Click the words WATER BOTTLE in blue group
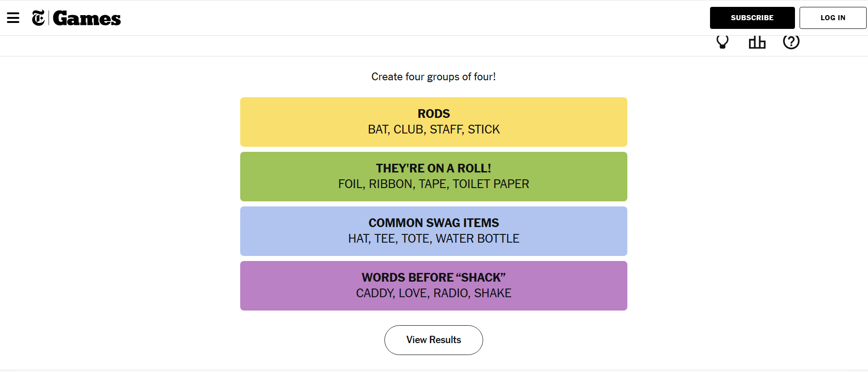Viewport: 868px width, 372px height. (x=477, y=239)
